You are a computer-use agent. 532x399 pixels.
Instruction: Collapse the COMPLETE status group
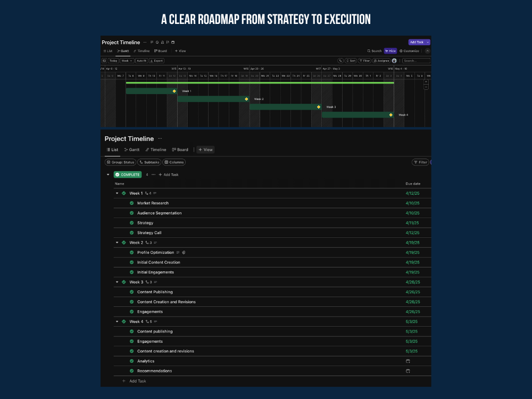click(x=108, y=174)
